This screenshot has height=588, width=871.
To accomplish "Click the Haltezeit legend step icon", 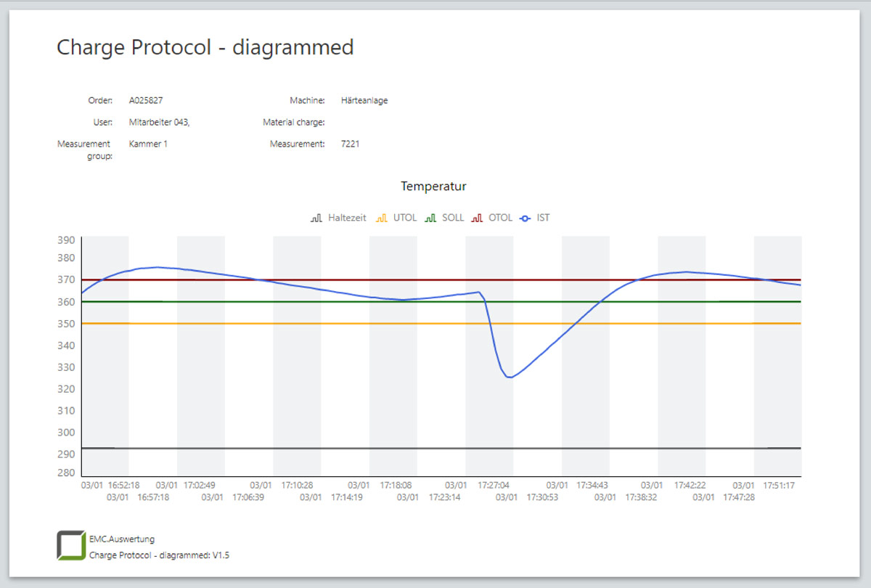I will click(x=316, y=218).
